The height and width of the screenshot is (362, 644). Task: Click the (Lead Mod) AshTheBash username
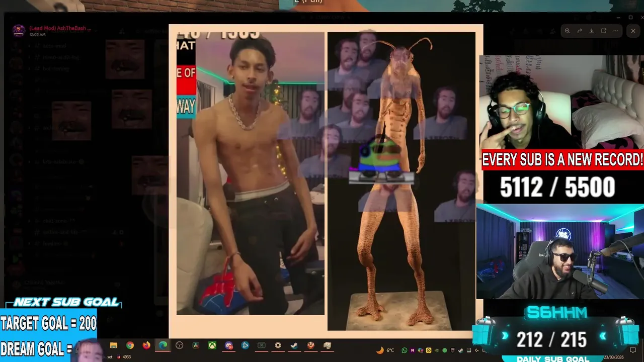click(x=60, y=28)
